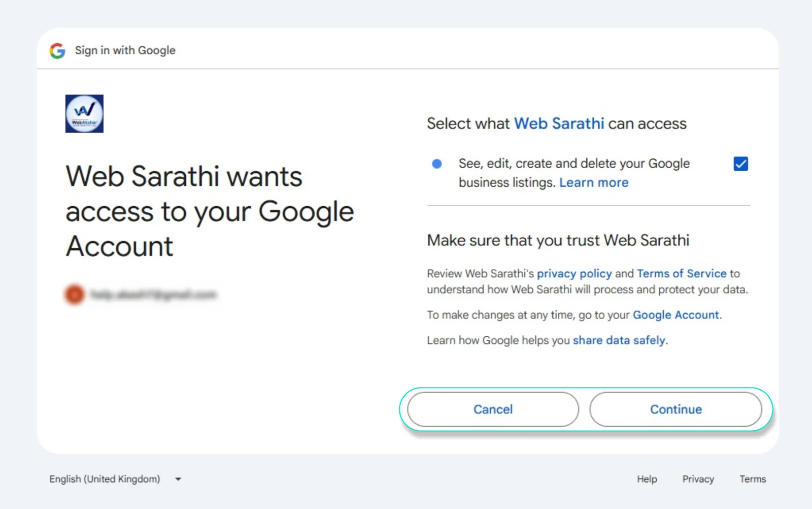Open the Learn more link
Image resolution: width=812 pixels, height=509 pixels.
[x=594, y=182]
